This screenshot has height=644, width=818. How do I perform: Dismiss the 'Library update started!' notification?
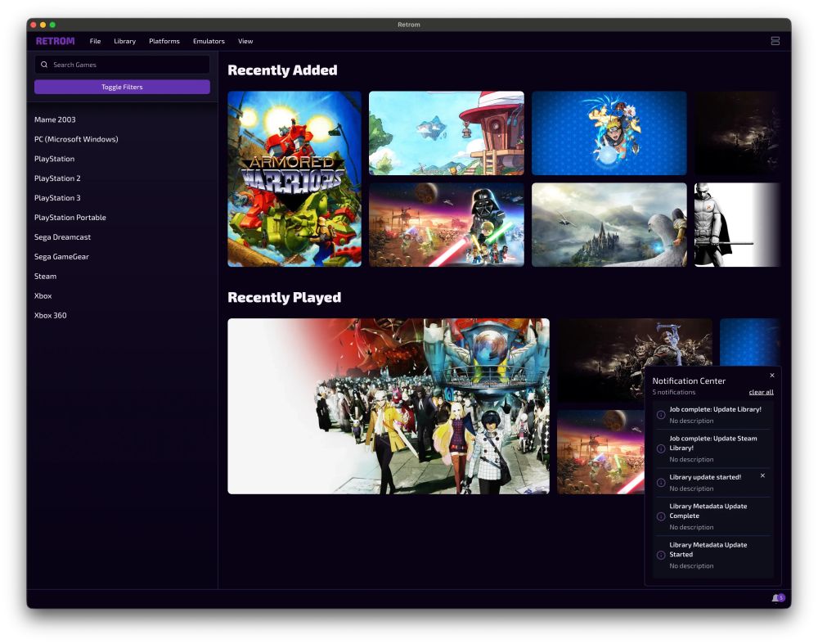click(x=762, y=475)
